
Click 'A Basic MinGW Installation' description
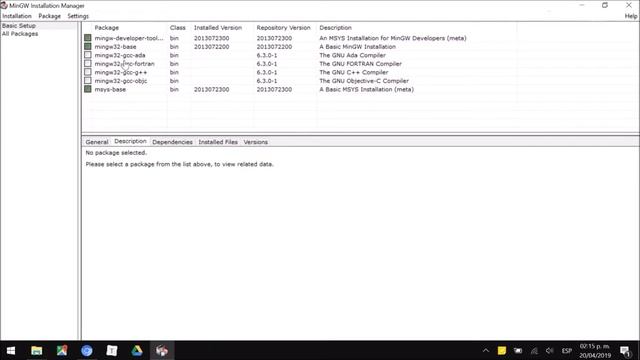click(357, 47)
